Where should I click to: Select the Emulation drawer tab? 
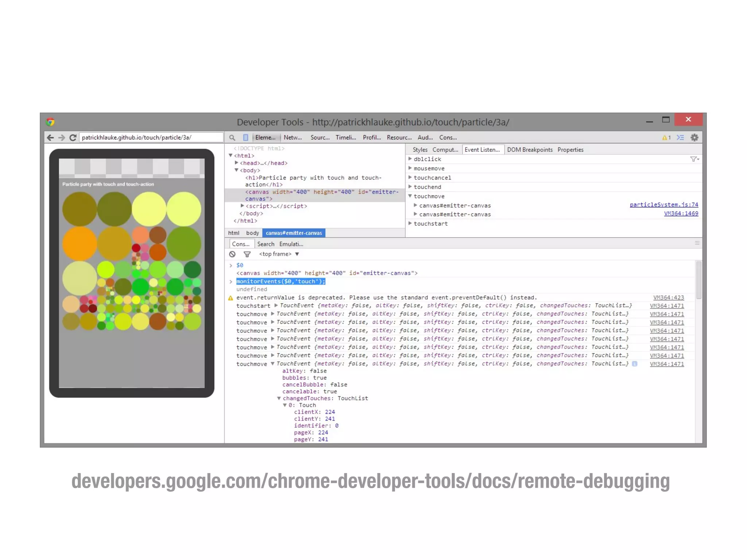point(291,244)
